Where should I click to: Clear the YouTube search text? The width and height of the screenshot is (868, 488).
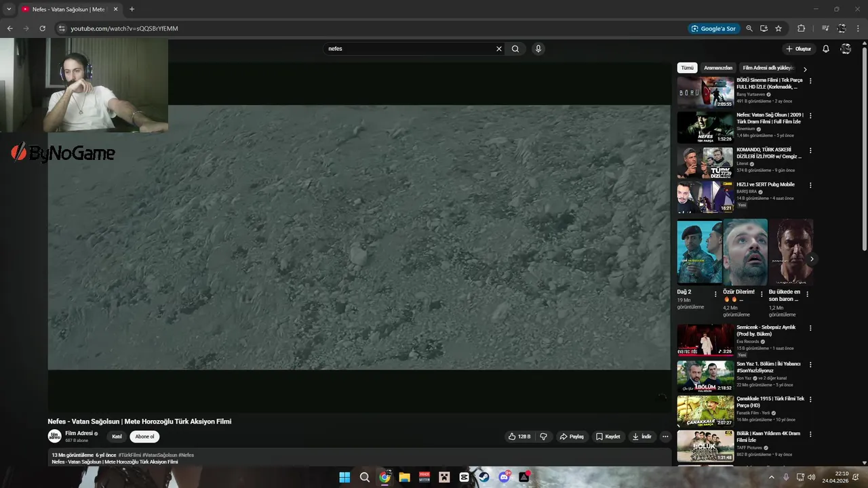[499, 49]
